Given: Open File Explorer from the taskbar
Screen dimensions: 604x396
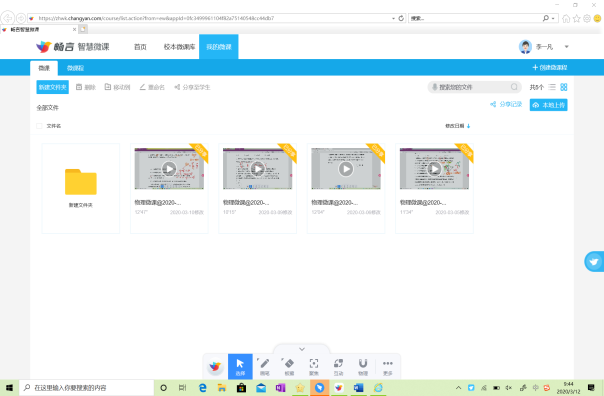Looking at the screenshot, I should coord(221,388).
